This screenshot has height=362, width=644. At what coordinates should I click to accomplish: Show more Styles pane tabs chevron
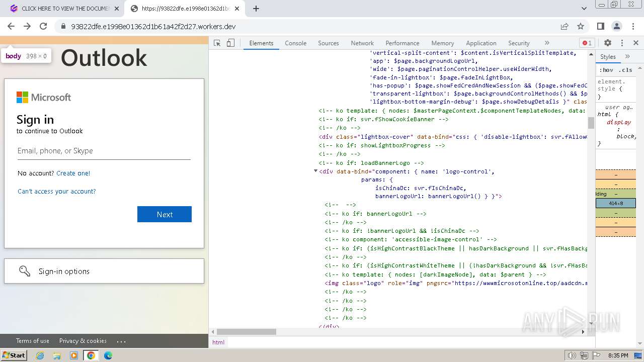[627, 57]
